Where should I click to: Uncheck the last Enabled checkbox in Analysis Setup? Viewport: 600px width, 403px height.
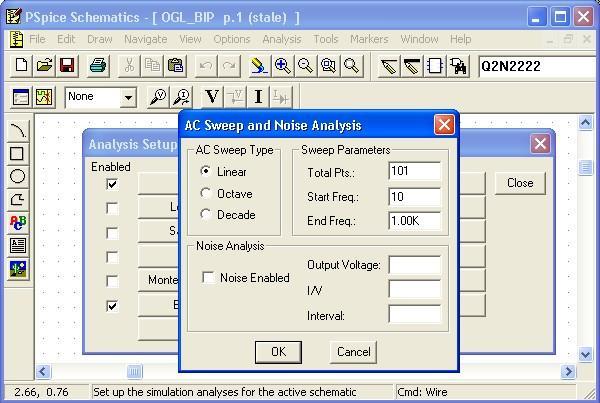click(112, 306)
